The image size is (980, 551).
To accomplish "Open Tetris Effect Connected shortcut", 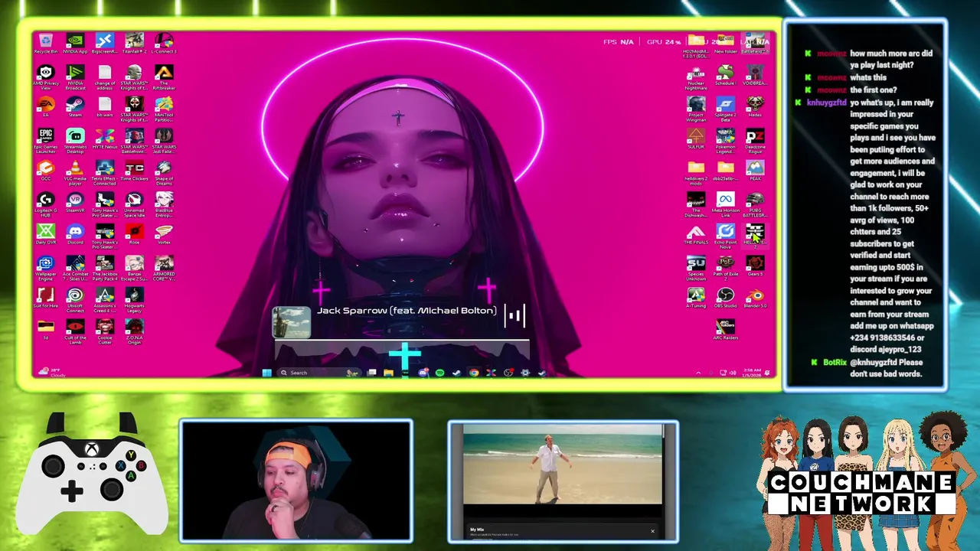I will 105,173.
